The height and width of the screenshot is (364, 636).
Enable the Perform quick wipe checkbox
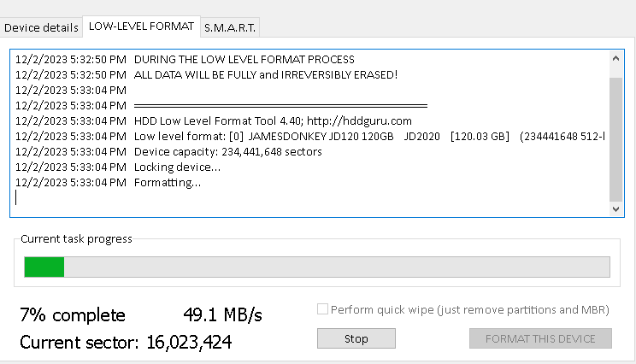pos(322,310)
